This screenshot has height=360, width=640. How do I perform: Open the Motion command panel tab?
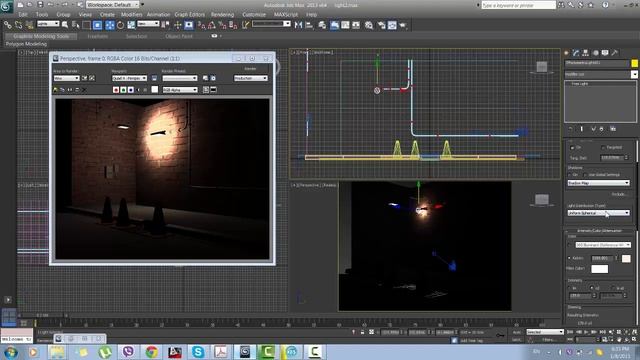tap(596, 53)
